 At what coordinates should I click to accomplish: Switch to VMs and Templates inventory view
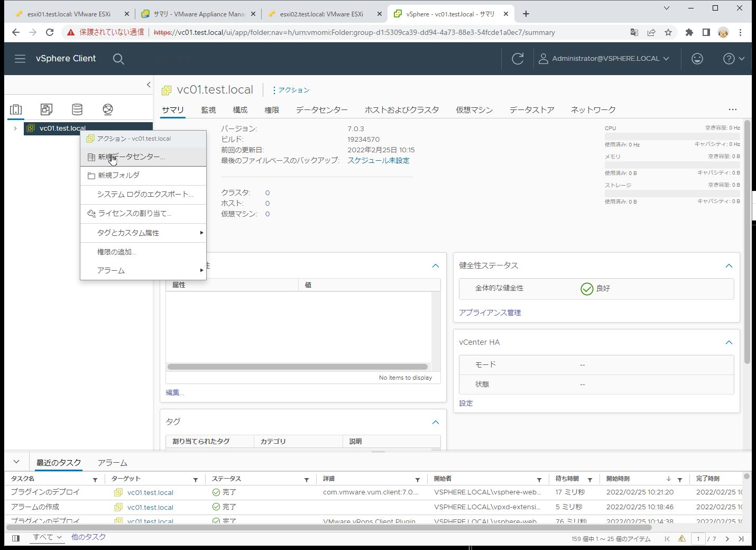pos(47,109)
